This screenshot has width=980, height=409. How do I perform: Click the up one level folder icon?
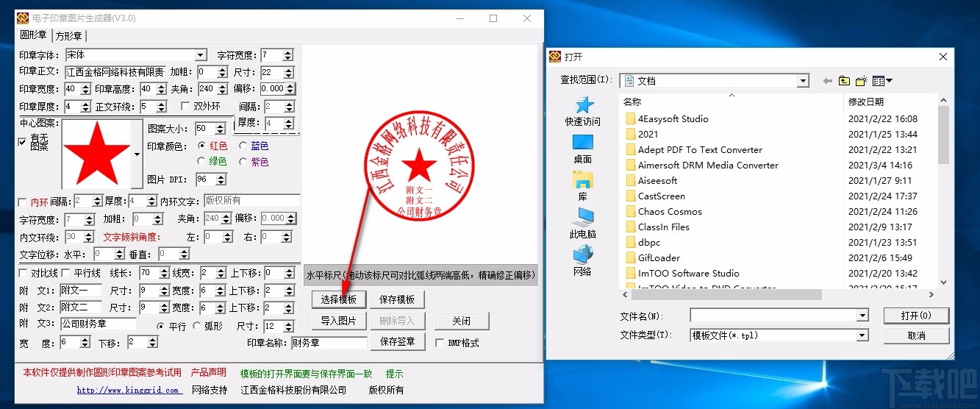(844, 81)
